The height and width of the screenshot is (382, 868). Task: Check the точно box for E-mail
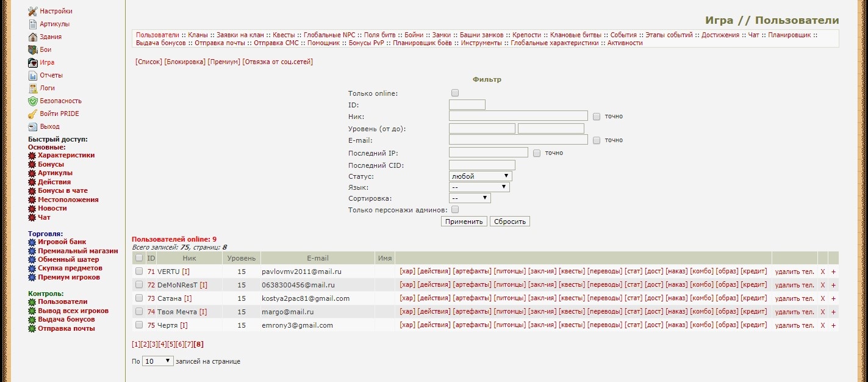[597, 140]
